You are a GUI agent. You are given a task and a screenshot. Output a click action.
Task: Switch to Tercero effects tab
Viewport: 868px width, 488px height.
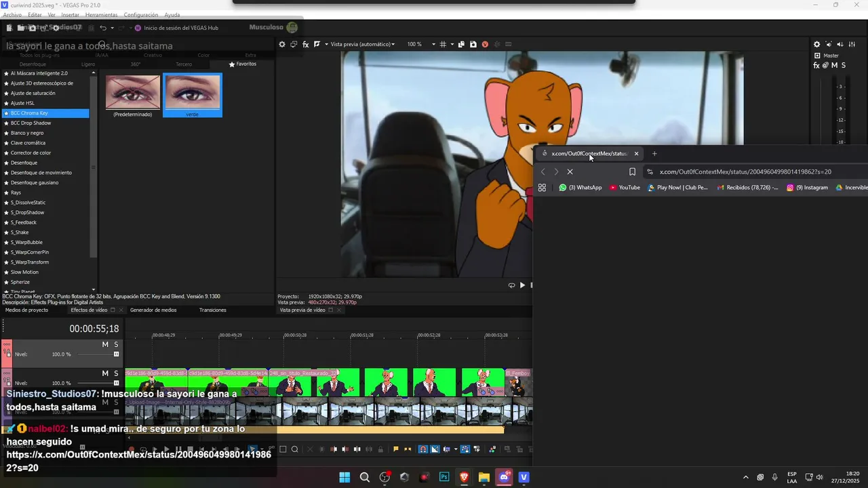184,64
